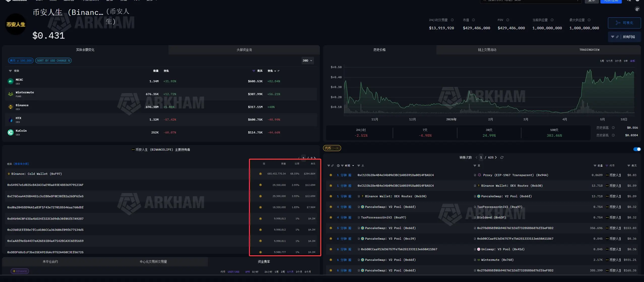
Task: Click the chain link filter icon in transfers header
Action: click(333, 166)
